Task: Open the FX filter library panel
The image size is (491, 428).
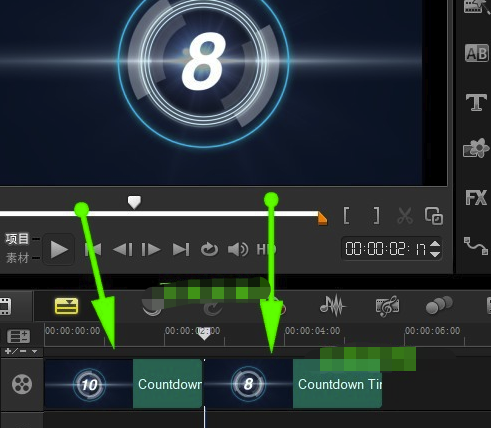Action: [x=476, y=198]
